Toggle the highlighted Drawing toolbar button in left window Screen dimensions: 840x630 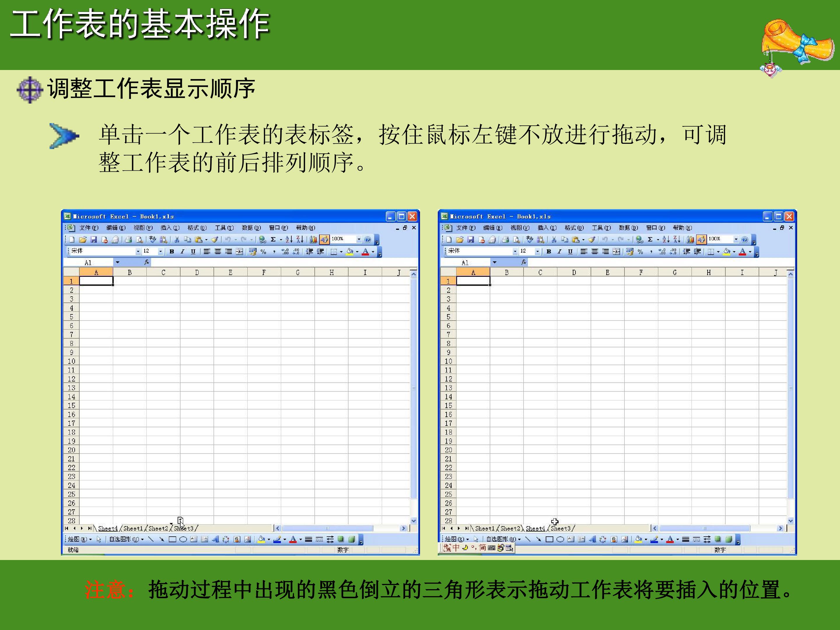(324, 240)
